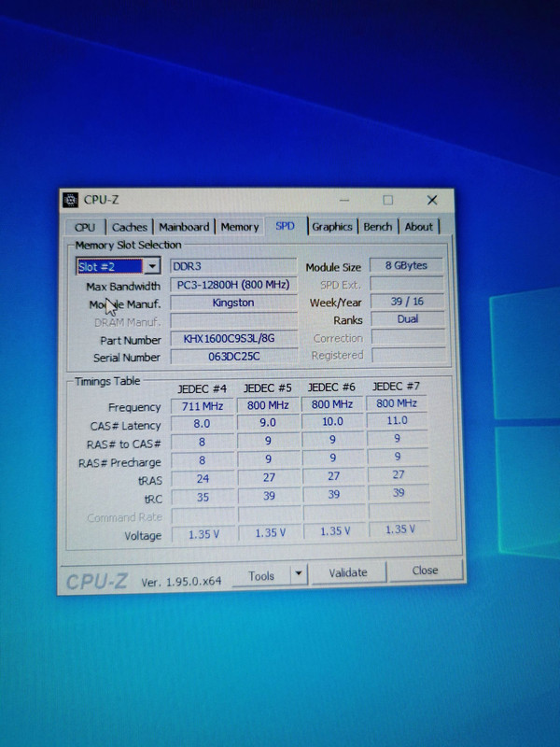This screenshot has width=560, height=747.
Task: Click the Kingston manufacturer value
Action: (233, 303)
